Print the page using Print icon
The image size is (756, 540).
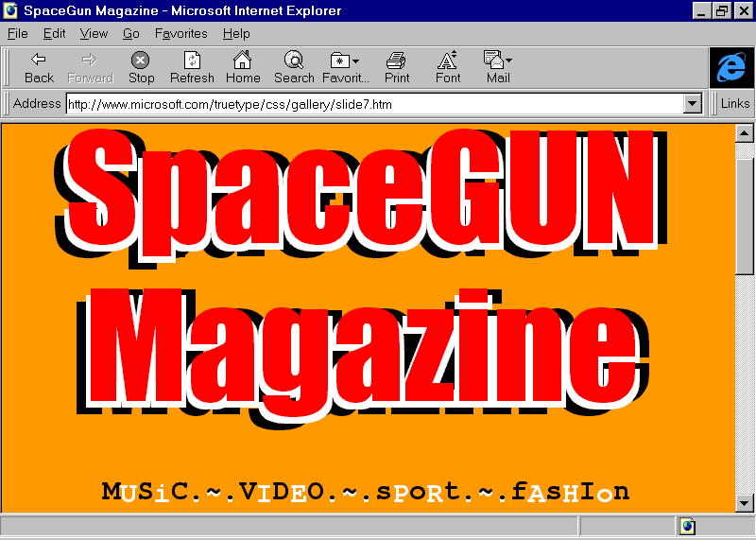[x=397, y=61]
